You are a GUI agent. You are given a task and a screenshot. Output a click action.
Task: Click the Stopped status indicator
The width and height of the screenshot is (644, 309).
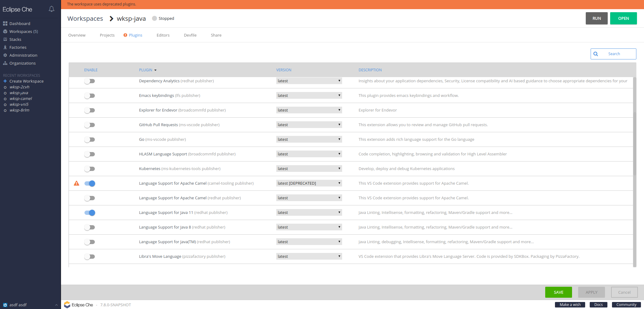[163, 18]
